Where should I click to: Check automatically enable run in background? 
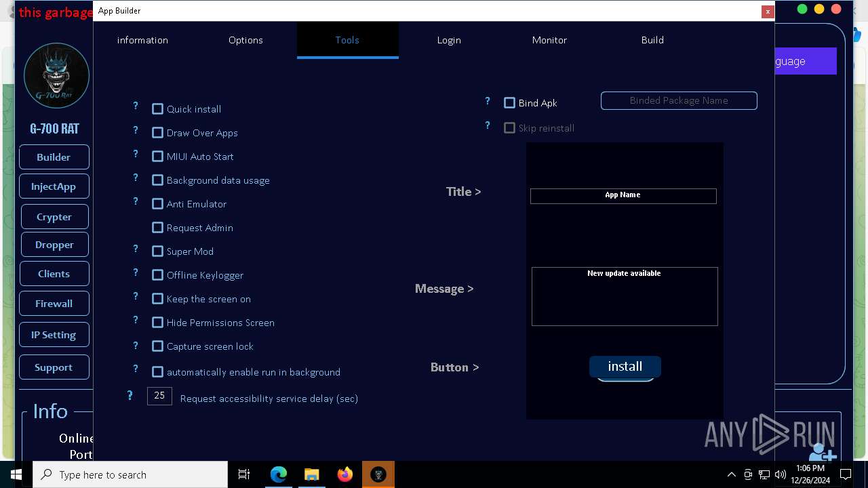(x=157, y=372)
